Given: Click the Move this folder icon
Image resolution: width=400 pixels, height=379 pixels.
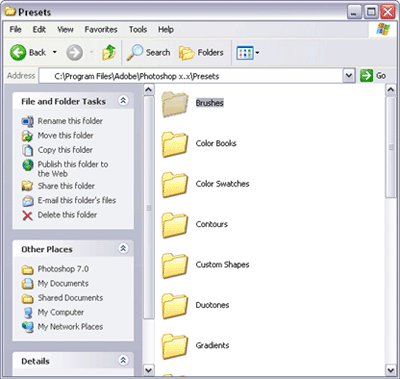Looking at the screenshot, I should point(27,136).
